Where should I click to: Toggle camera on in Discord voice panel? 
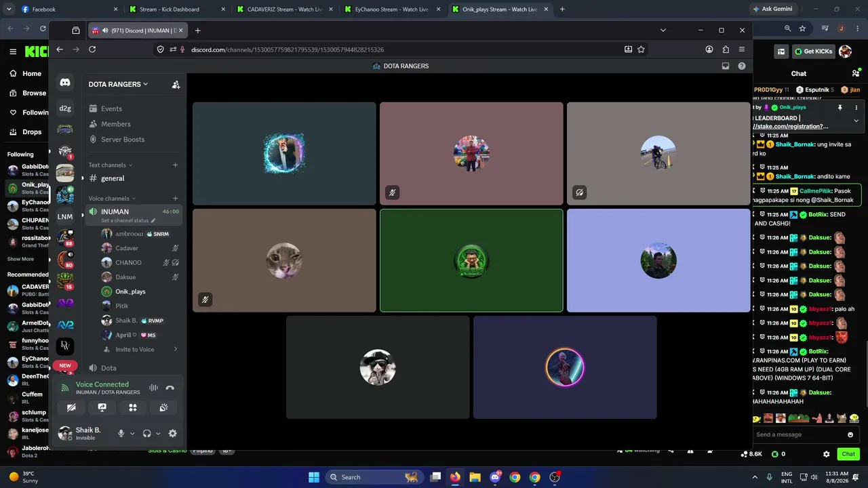71,407
